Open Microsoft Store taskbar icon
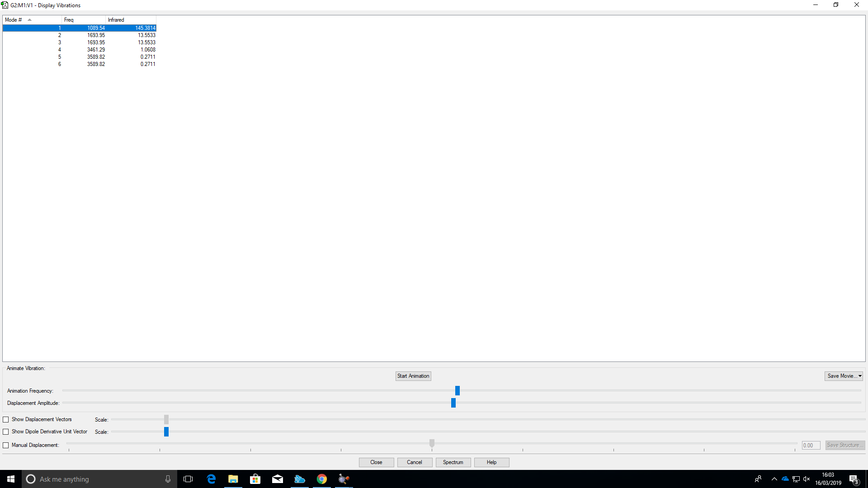 coord(255,479)
